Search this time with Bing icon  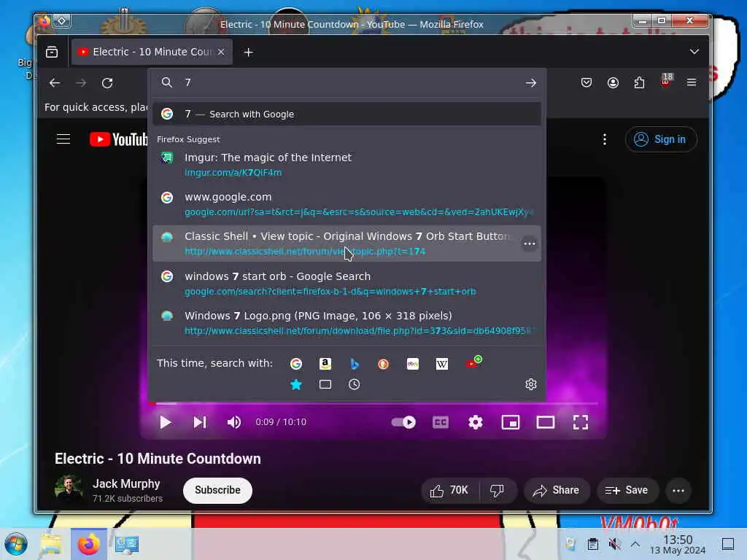pos(354,364)
